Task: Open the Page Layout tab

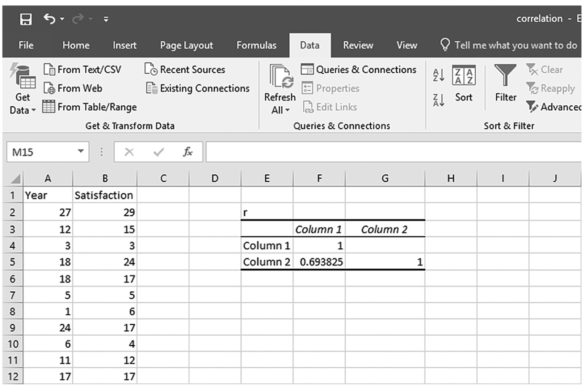Action: pyautogui.click(x=186, y=45)
